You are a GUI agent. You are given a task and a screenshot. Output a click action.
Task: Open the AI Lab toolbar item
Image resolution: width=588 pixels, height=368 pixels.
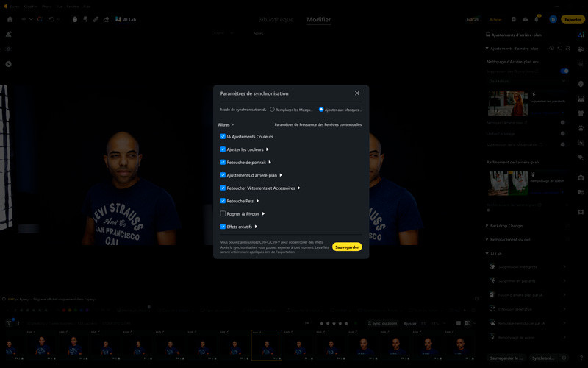126,19
